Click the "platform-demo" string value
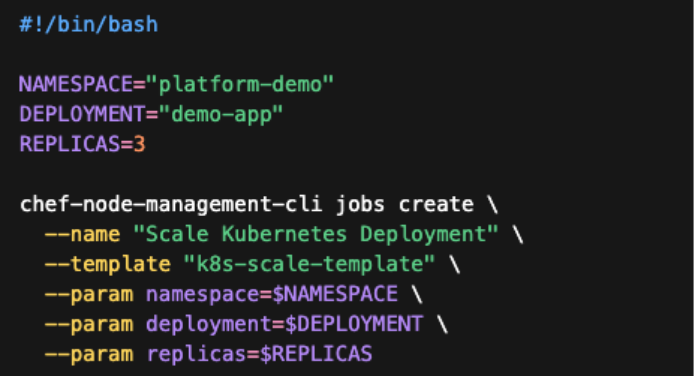 click(239, 84)
